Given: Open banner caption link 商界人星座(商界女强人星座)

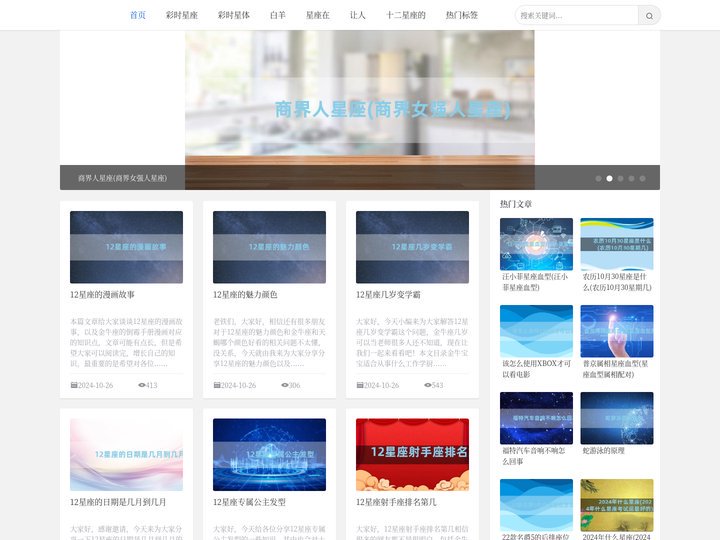Looking at the screenshot, I should (x=123, y=178).
